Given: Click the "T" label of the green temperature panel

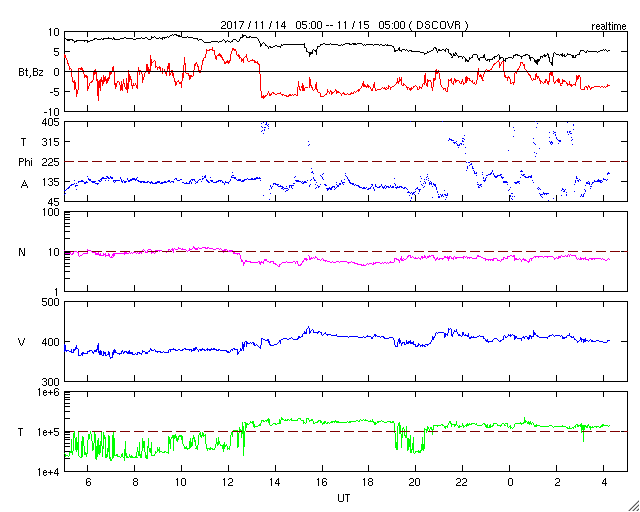Looking at the screenshot, I should 20,432.
